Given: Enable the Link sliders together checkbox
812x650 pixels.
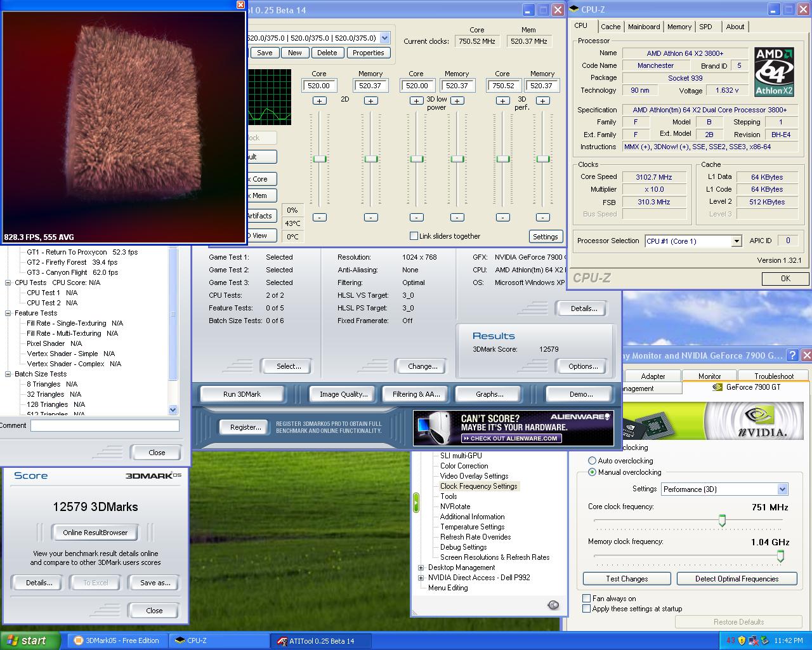Looking at the screenshot, I should [414, 236].
